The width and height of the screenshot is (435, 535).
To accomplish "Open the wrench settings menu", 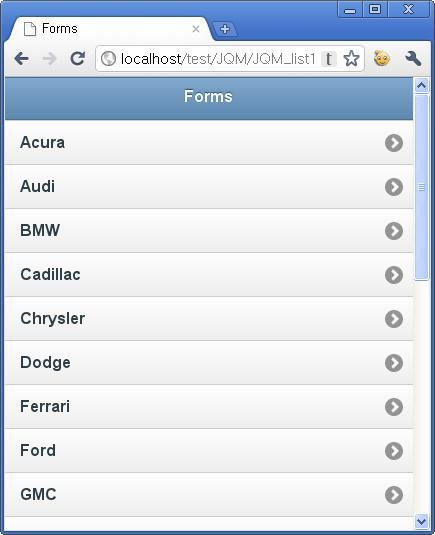I will pyautogui.click(x=413, y=59).
